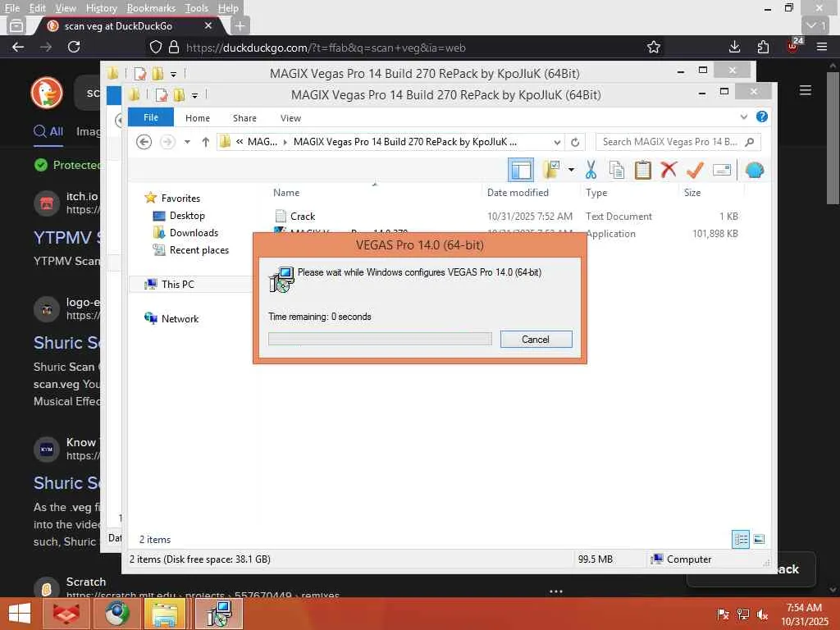Sort by Size column header
This screenshot has width=840, height=630.
692,193
